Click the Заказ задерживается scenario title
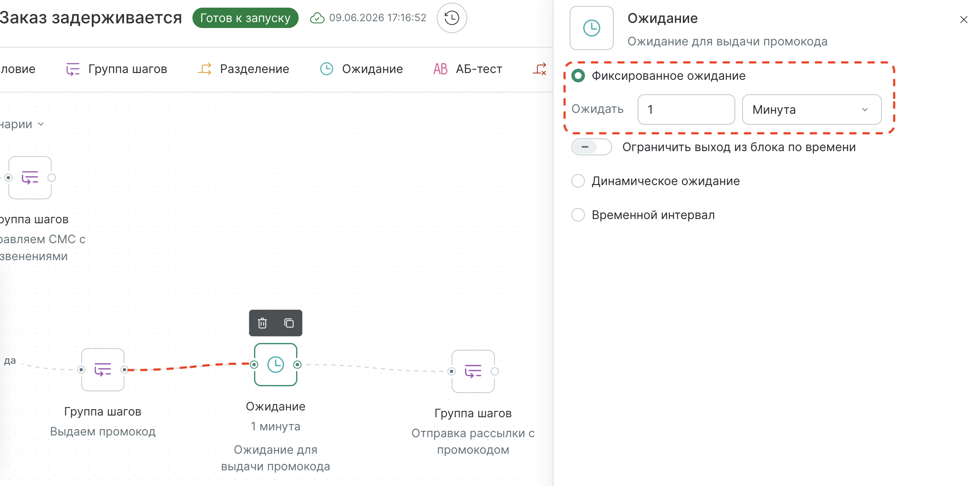The width and height of the screenshot is (980, 486). point(90,18)
